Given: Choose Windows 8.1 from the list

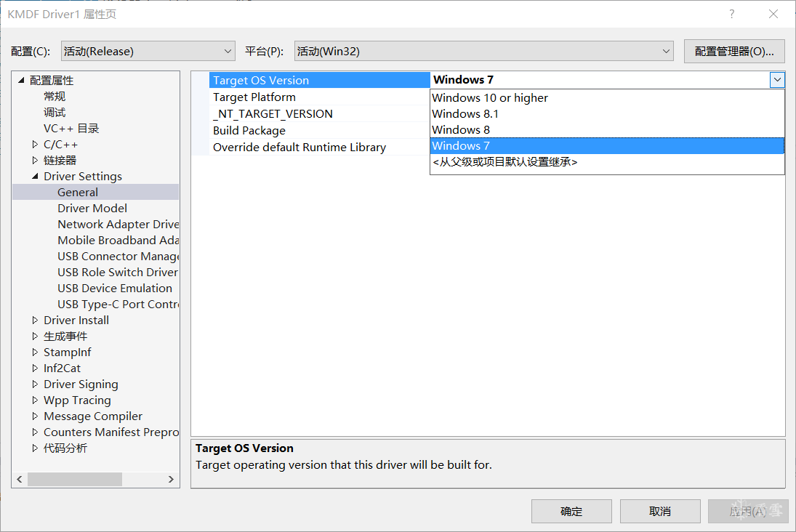Looking at the screenshot, I should coord(607,113).
